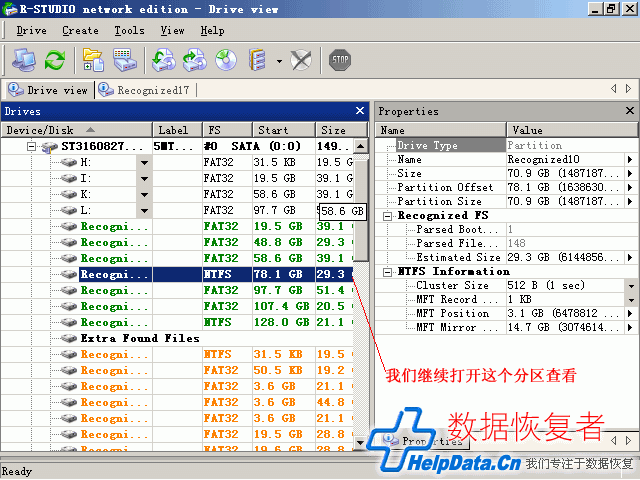
Task: Click the Estimated Size property row
Action: click(506, 258)
